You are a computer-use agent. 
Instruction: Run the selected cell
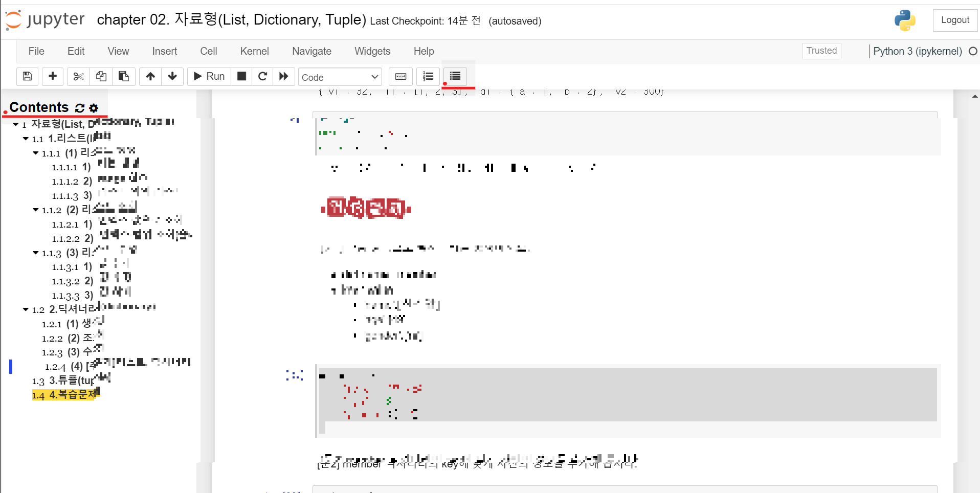pos(208,76)
